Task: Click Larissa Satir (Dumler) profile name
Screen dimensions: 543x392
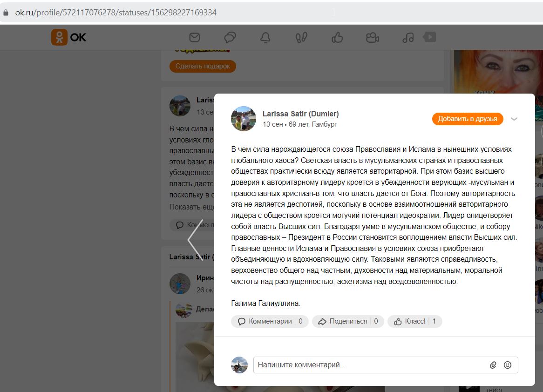Action: [x=300, y=114]
